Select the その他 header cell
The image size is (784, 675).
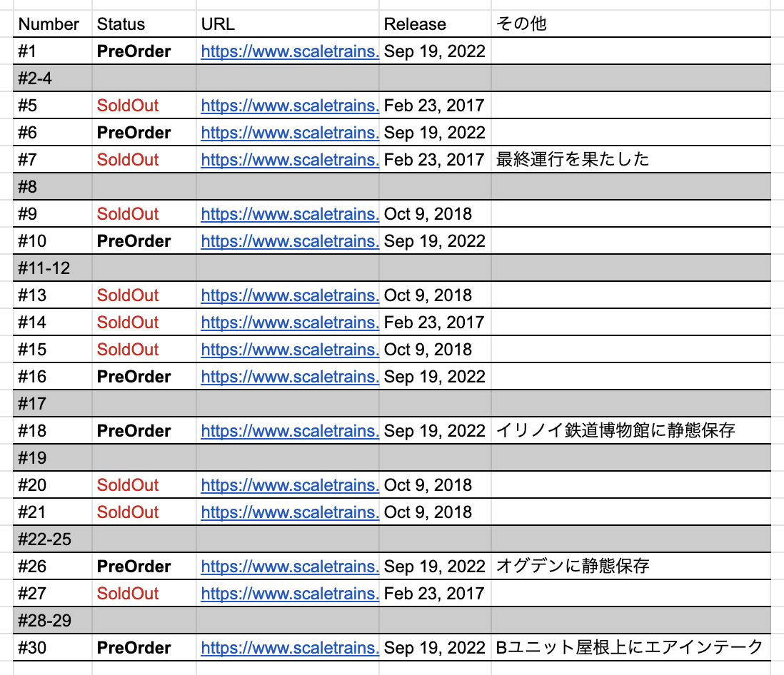[x=521, y=24]
